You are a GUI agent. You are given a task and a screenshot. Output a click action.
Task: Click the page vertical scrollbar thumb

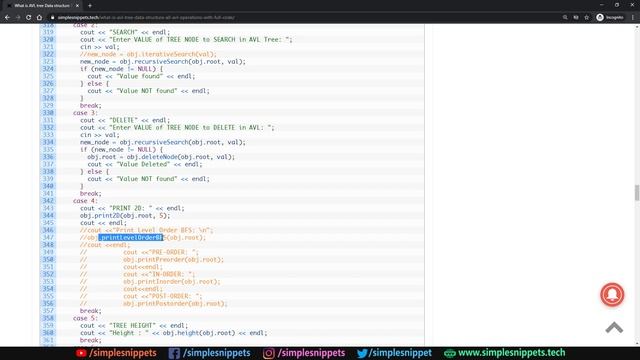[637, 193]
